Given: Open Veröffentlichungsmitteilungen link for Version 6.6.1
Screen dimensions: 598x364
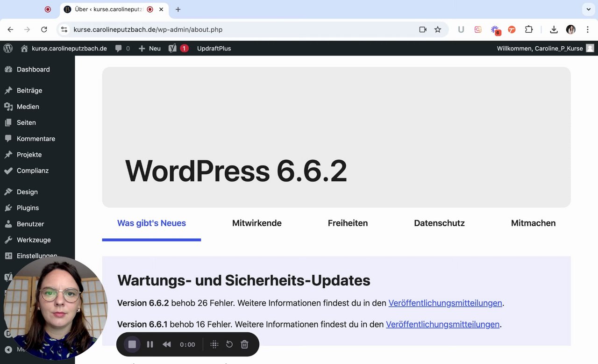Looking at the screenshot, I should [x=442, y=324].
